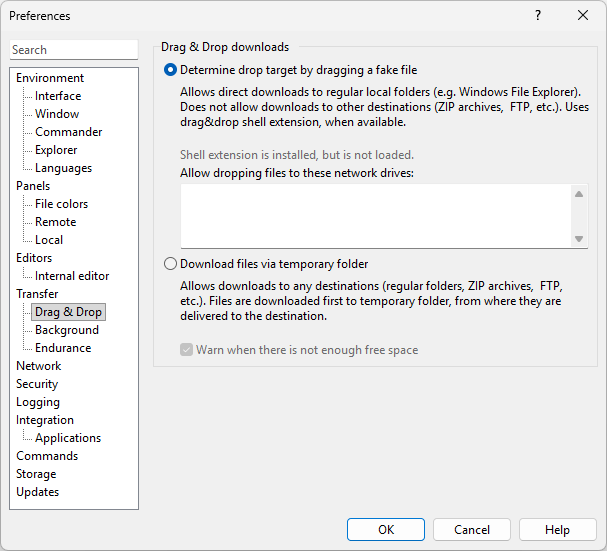Open the Environment preferences category

pos(50,78)
